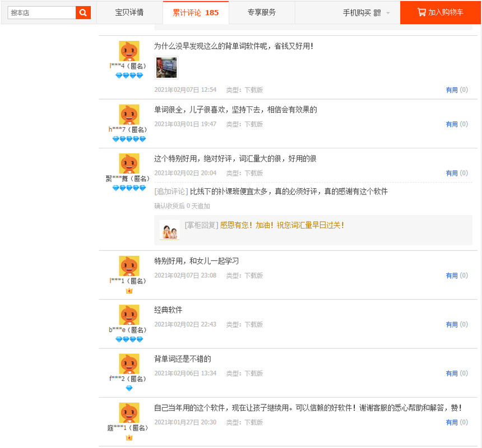
Task: Click review text 经典软件
Action: (168, 310)
